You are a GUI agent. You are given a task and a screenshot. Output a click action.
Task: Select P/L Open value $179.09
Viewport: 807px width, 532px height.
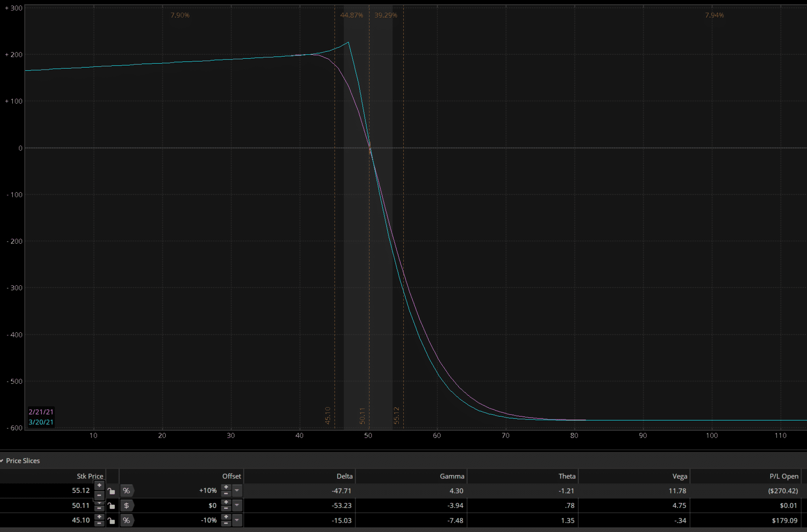click(785, 521)
